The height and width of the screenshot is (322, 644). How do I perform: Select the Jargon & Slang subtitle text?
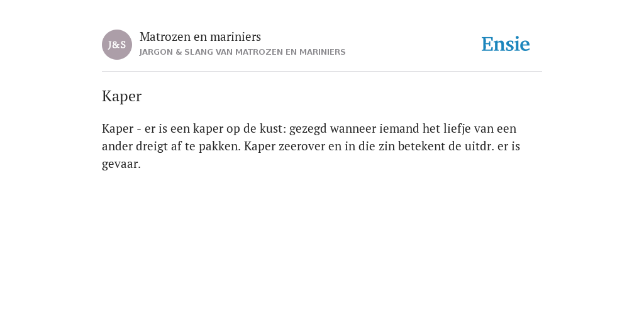pyautogui.click(x=242, y=52)
